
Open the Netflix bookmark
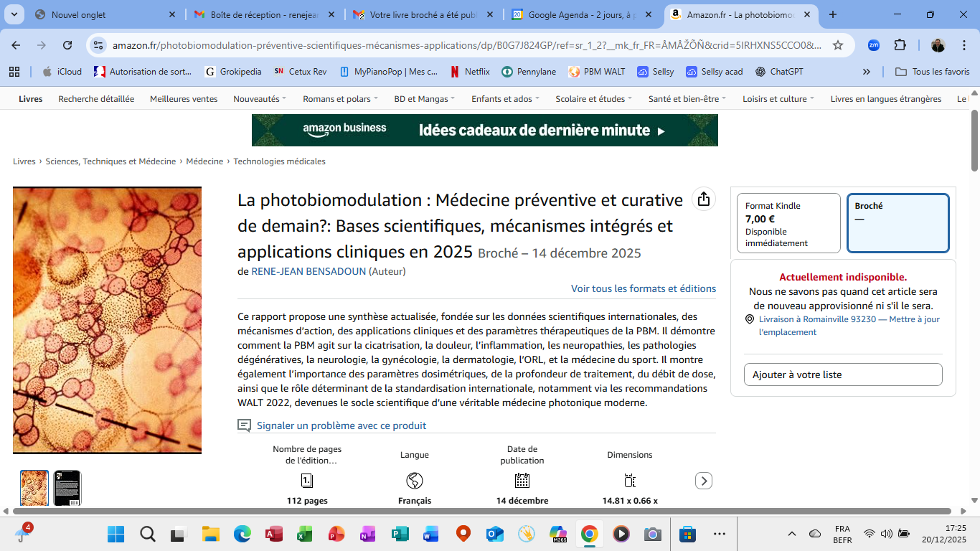470,72
